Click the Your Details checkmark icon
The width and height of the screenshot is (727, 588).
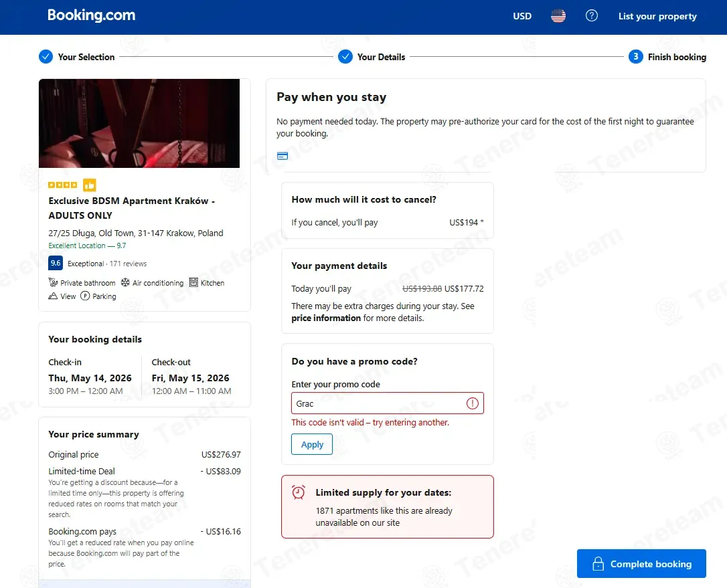click(345, 57)
